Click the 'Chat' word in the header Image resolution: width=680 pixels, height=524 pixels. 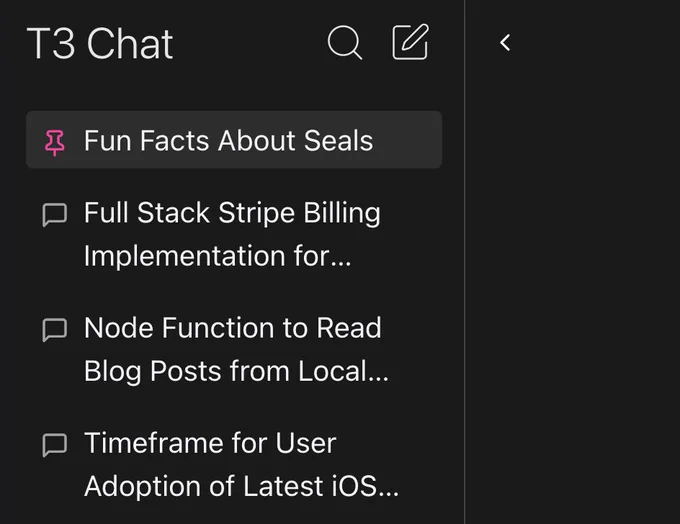pyautogui.click(x=130, y=43)
